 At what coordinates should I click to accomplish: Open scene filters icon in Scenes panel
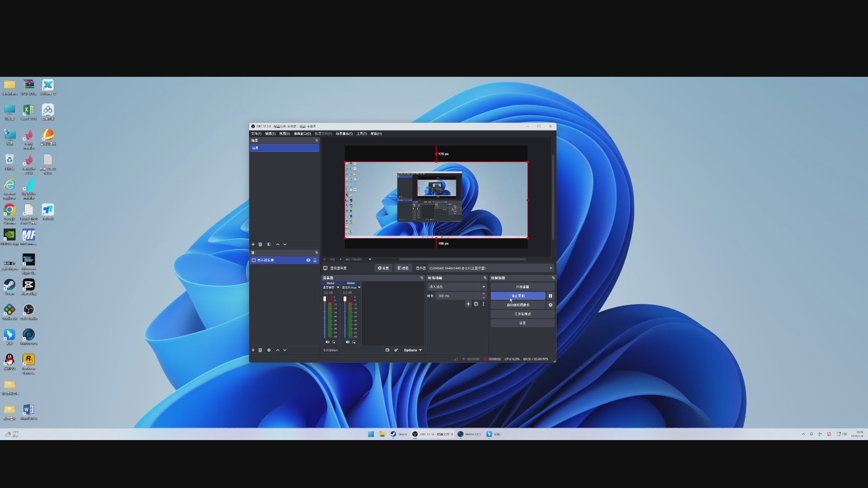pos(269,244)
